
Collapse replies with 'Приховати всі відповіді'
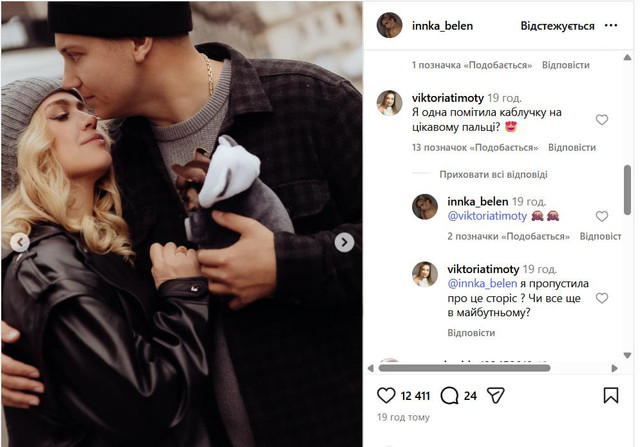[493, 175]
